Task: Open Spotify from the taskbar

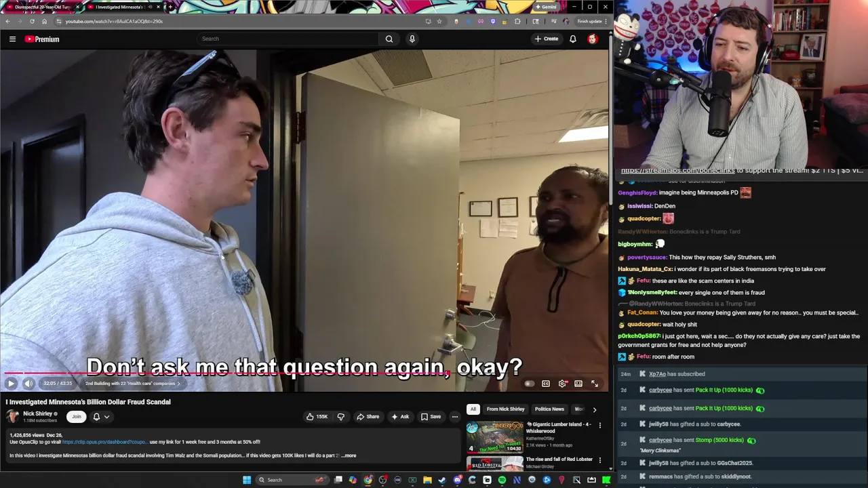Action: click(x=502, y=480)
